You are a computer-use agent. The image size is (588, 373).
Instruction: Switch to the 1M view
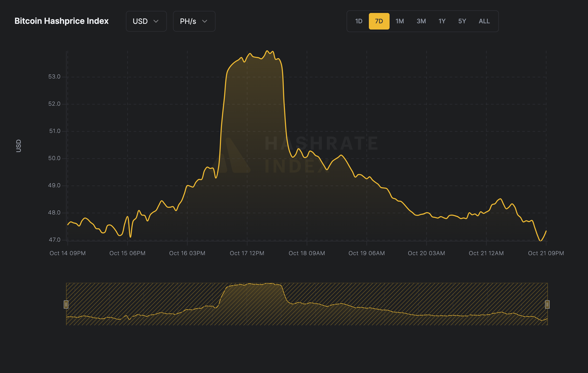(x=399, y=21)
